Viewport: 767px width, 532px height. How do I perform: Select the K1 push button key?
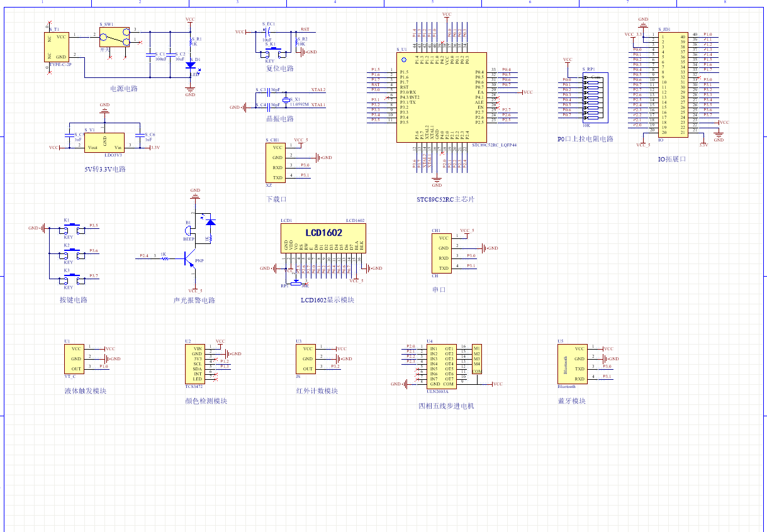71,226
